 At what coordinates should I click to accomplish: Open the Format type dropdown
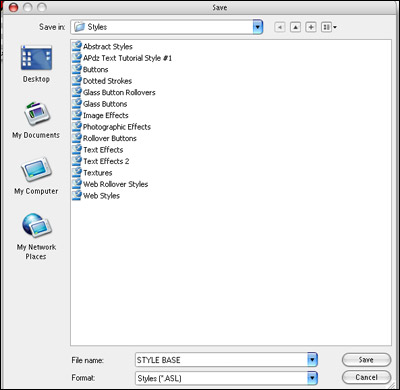point(312,378)
